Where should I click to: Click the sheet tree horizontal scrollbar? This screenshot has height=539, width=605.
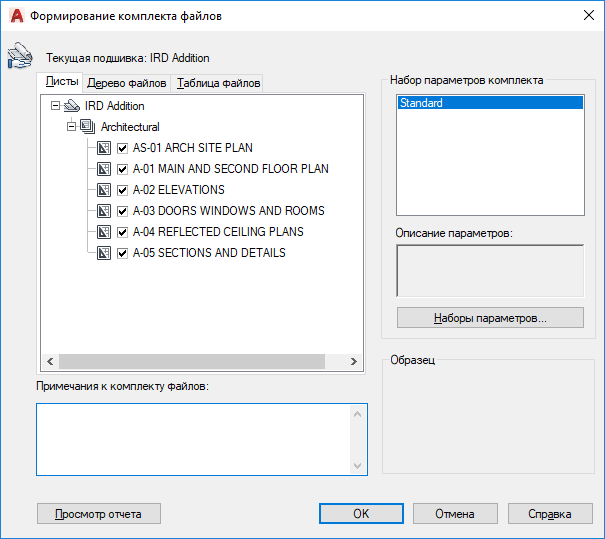point(200,362)
